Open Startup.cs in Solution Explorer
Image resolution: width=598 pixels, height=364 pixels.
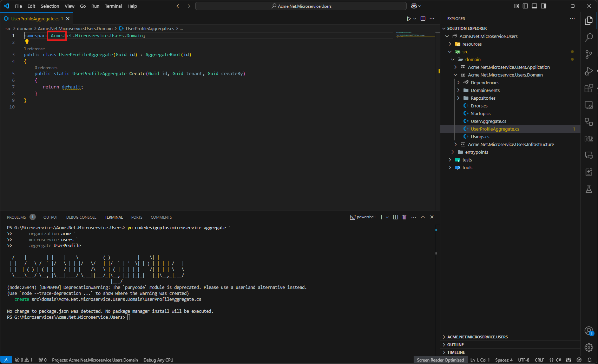click(x=480, y=113)
